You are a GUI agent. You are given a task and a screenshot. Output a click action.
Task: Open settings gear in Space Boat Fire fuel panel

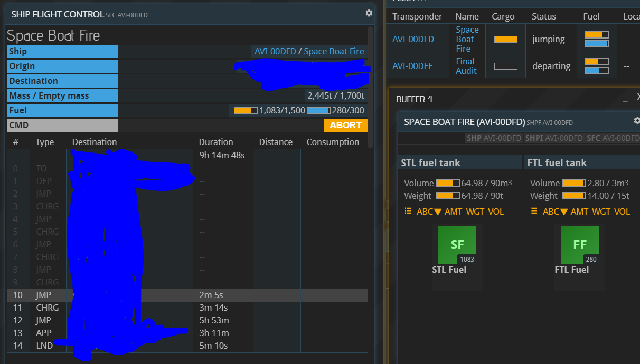coord(637,121)
